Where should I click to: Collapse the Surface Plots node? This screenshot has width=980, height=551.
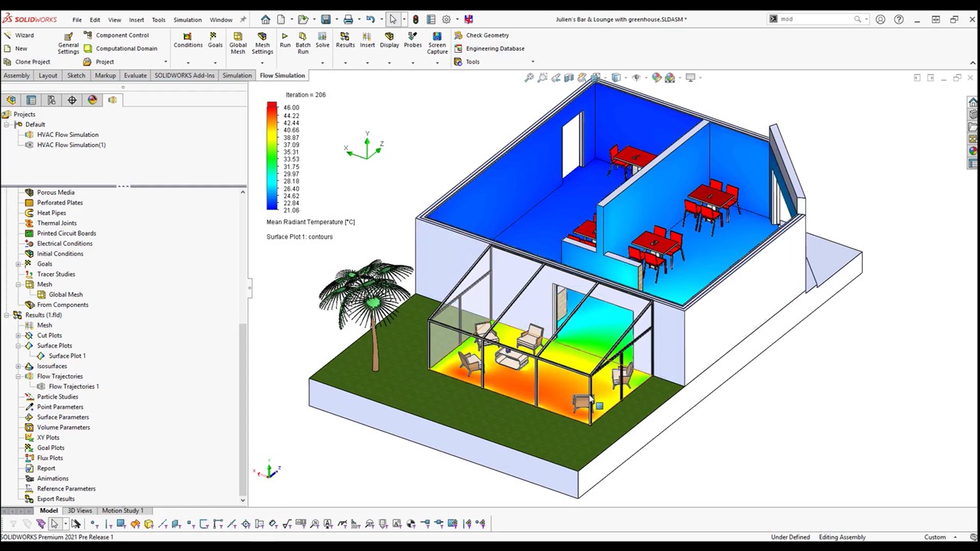click(18, 346)
